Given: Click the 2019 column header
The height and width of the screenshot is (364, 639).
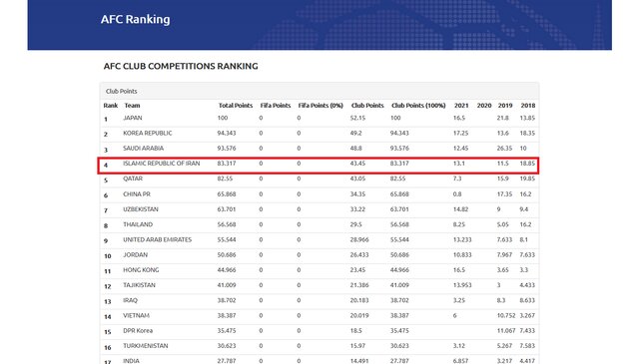Looking at the screenshot, I should tap(505, 106).
